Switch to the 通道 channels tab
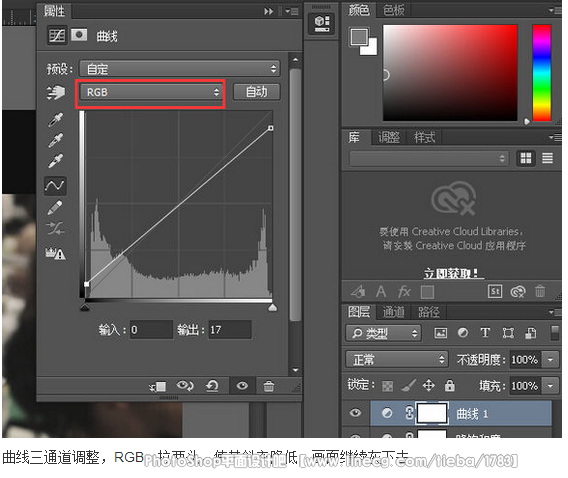This screenshot has width=568, height=478. coord(393,312)
